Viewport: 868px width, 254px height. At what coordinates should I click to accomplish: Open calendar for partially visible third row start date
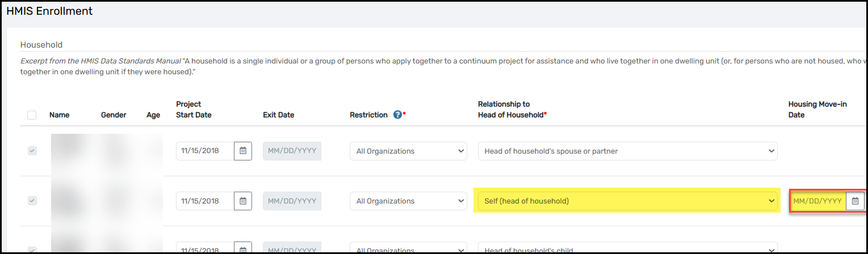[x=243, y=248]
